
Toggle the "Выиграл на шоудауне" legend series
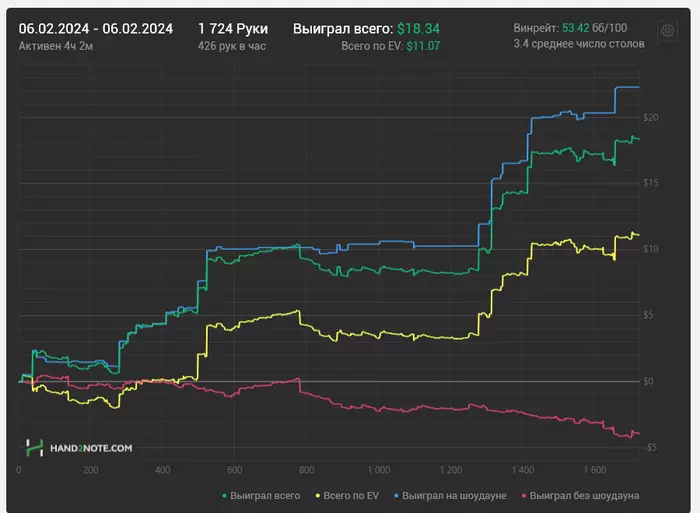[x=450, y=496]
